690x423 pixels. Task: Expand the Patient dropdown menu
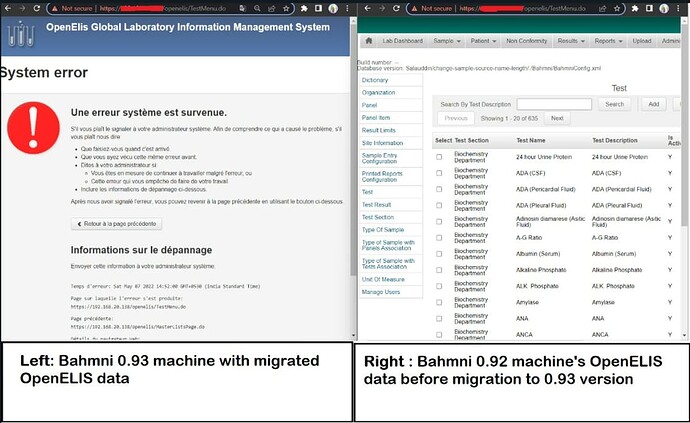(x=483, y=41)
